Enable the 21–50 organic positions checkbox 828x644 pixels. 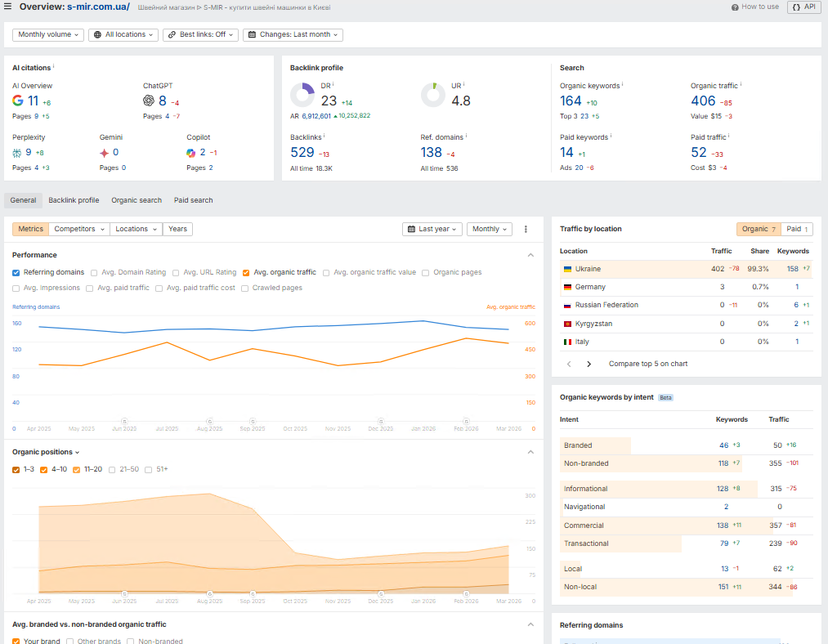pyautogui.click(x=113, y=470)
